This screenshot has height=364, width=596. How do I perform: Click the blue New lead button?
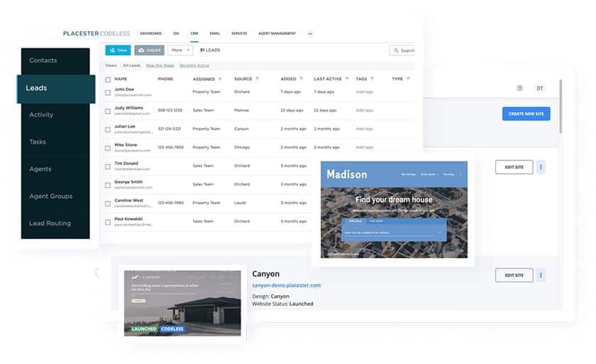pyautogui.click(x=118, y=50)
